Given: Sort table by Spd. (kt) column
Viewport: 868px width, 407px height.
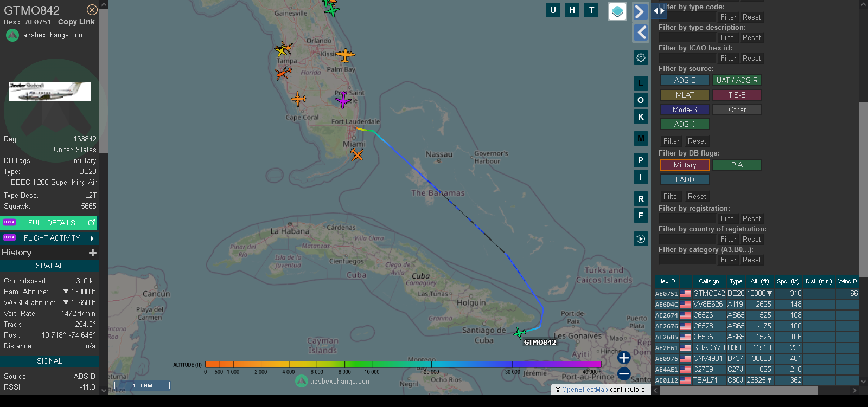Looking at the screenshot, I should pyautogui.click(x=788, y=281).
